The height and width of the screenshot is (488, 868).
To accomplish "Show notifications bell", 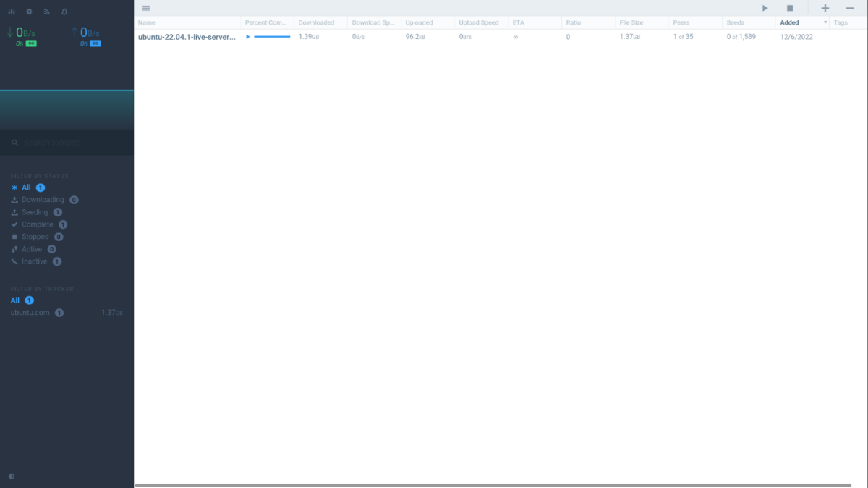I will click(x=65, y=12).
